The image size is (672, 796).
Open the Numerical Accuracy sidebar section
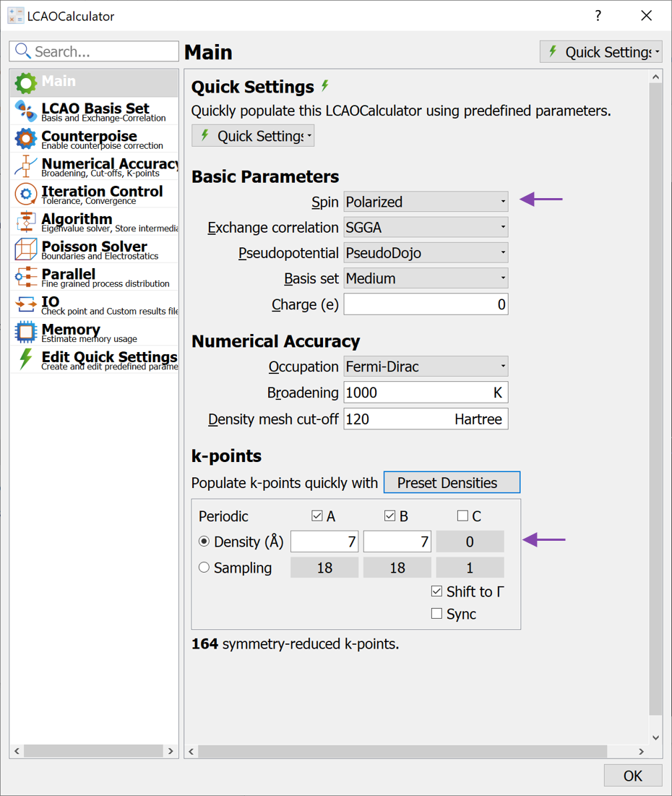point(95,166)
